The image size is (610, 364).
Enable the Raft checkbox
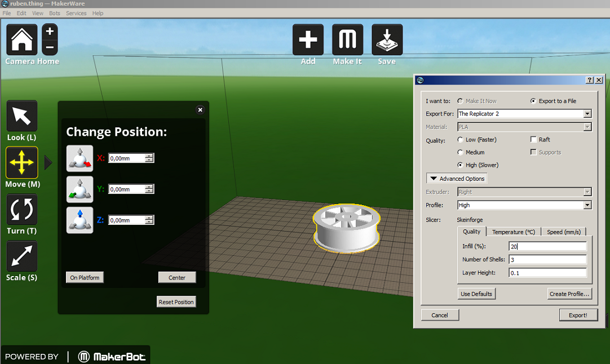click(x=533, y=139)
